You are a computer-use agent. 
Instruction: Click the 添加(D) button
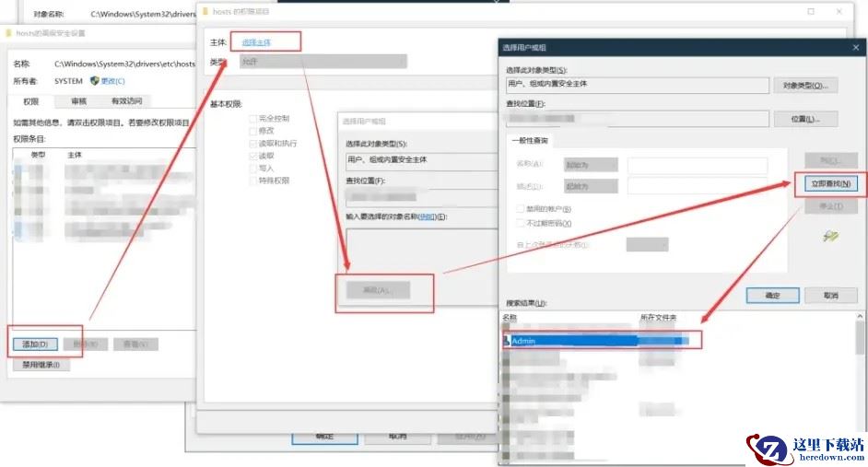[x=35, y=344]
